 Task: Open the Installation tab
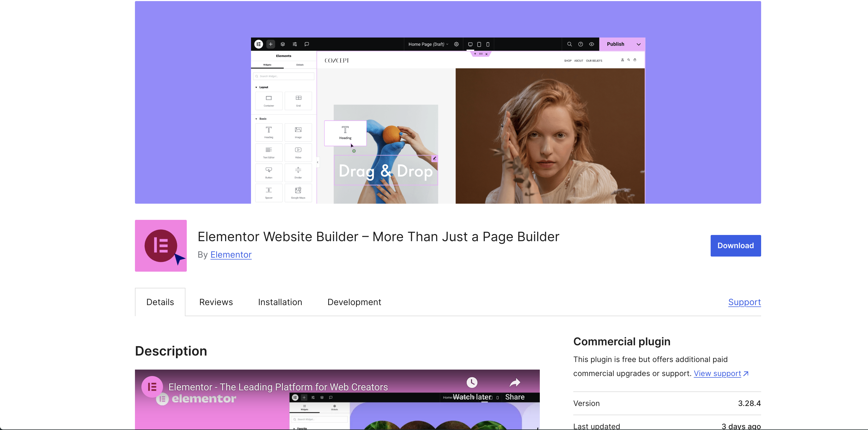pos(280,302)
